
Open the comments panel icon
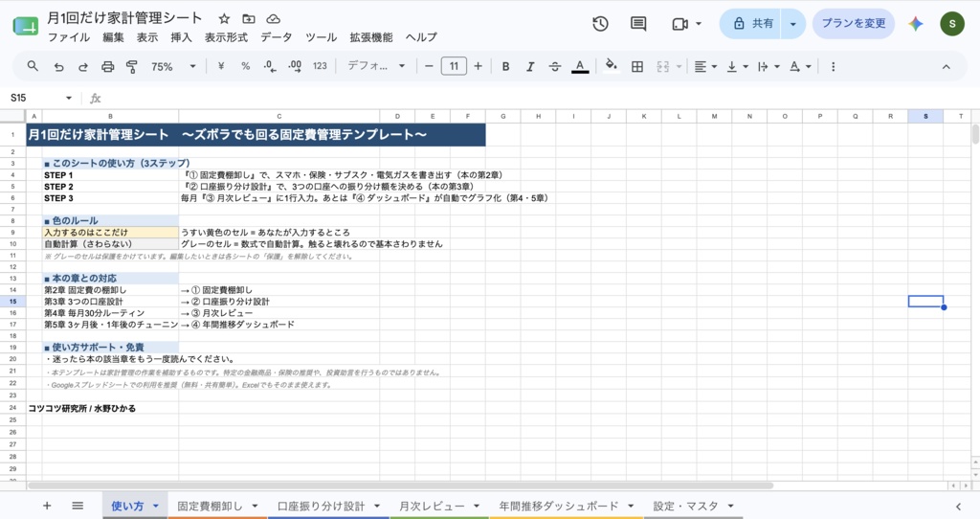pos(638,24)
